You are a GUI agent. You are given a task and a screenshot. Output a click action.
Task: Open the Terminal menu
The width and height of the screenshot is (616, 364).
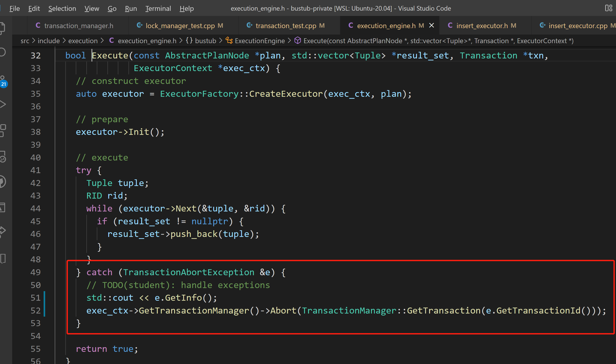pyautogui.click(x=158, y=9)
